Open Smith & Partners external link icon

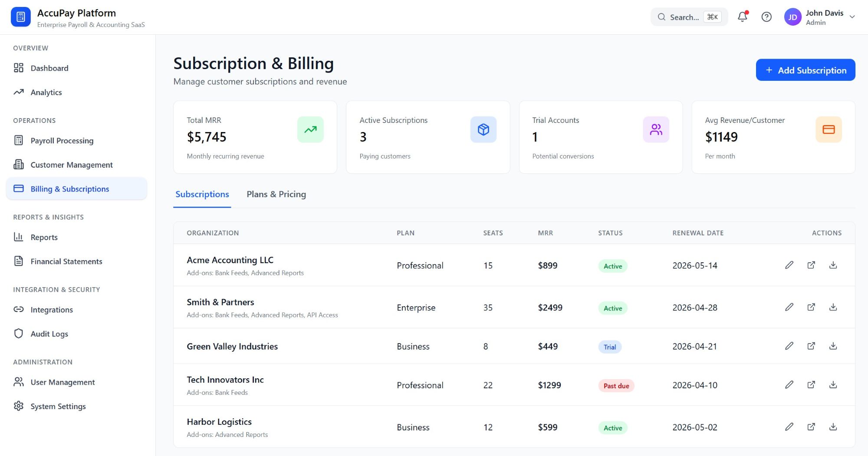point(811,307)
